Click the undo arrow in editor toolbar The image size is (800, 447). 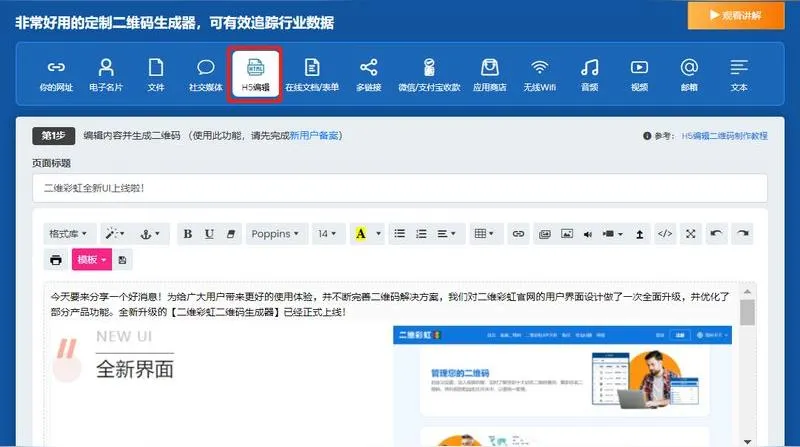click(x=715, y=234)
